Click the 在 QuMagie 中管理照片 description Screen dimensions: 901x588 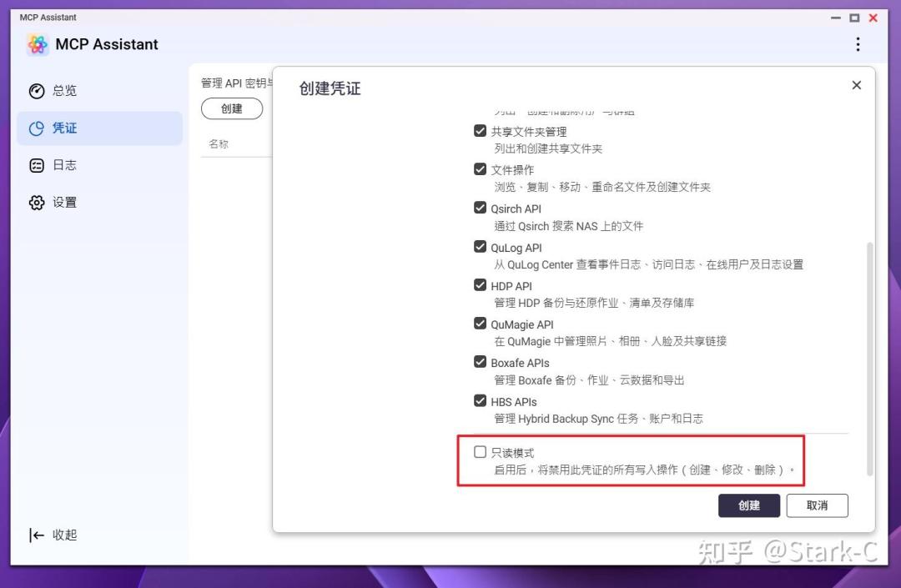[x=610, y=341]
